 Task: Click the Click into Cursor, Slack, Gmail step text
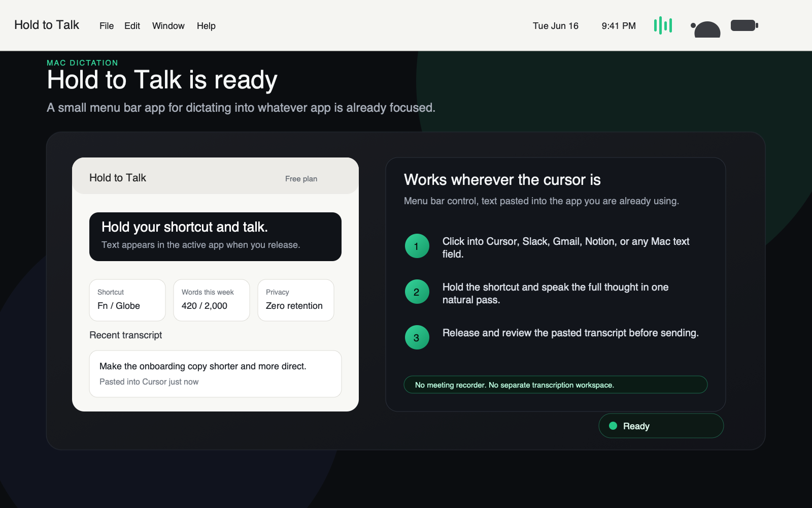[566, 247]
